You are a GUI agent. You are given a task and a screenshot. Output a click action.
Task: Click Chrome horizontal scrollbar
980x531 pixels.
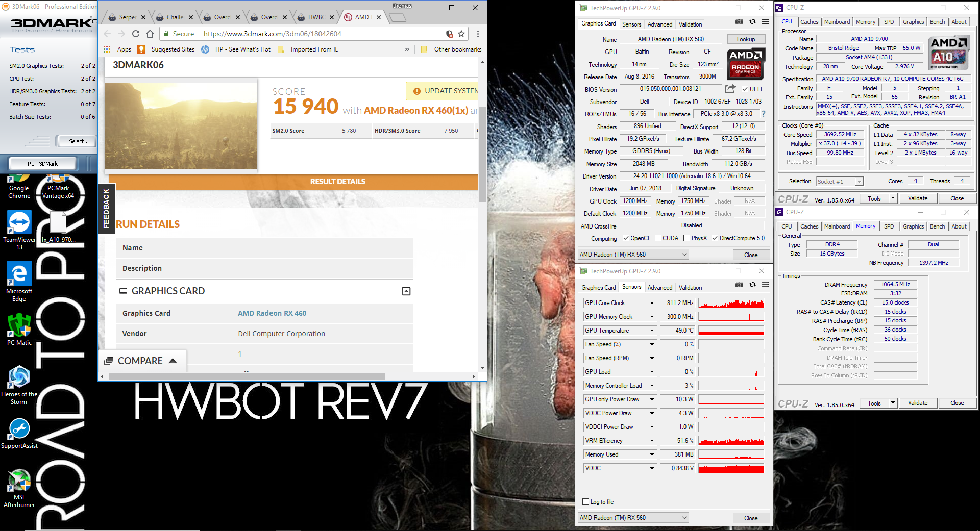[247, 376]
